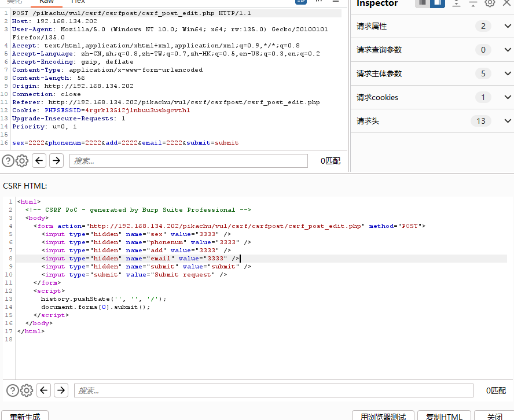Click the count badge 13 for 请求头

(x=481, y=121)
